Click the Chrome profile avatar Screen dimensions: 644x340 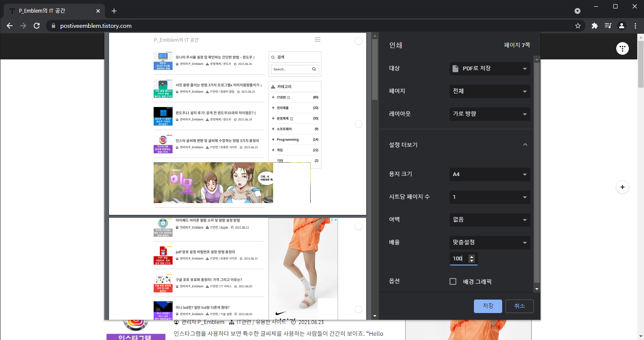[x=622, y=25]
